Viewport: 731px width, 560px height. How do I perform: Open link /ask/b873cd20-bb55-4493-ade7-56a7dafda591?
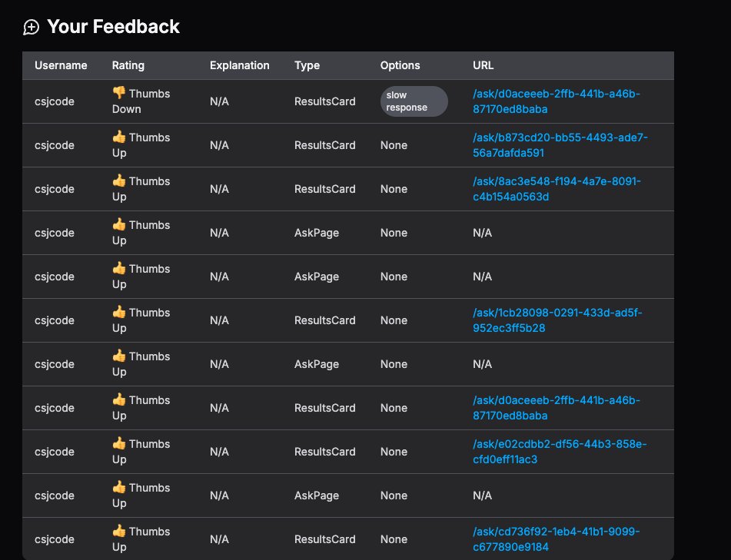click(x=560, y=145)
